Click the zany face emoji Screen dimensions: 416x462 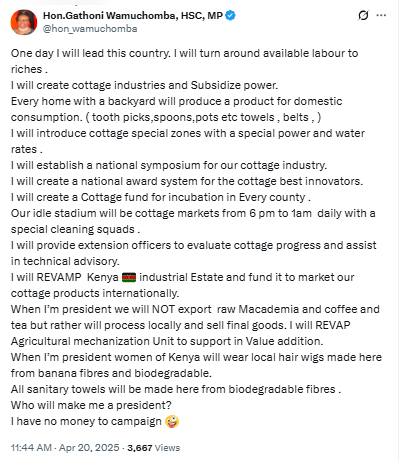click(x=172, y=422)
